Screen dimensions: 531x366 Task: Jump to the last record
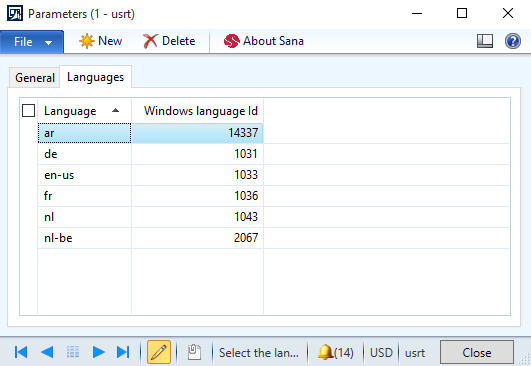click(123, 352)
